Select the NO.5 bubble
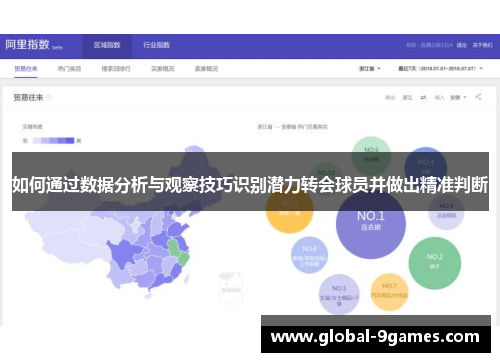This screenshot has width=500, height=362. click(339, 294)
